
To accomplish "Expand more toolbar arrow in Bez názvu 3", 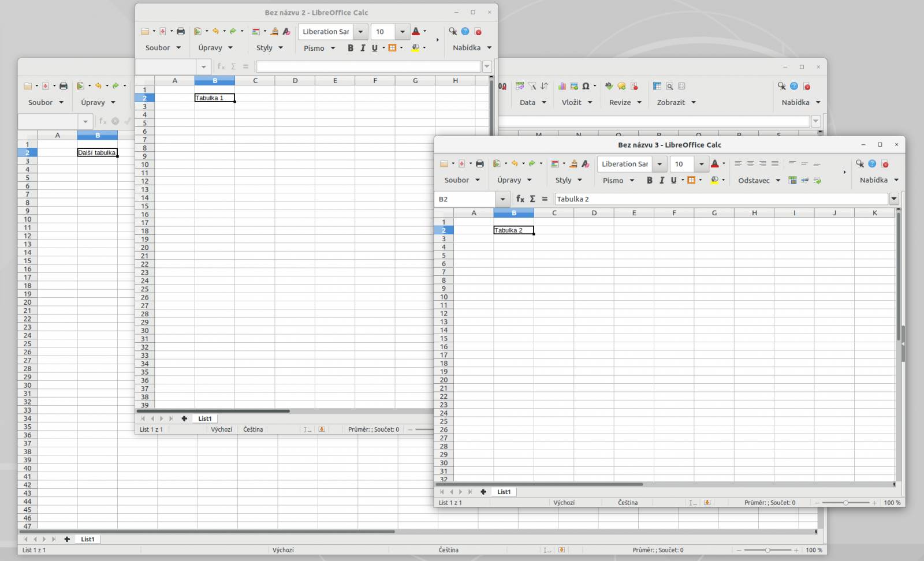I will pyautogui.click(x=844, y=172).
